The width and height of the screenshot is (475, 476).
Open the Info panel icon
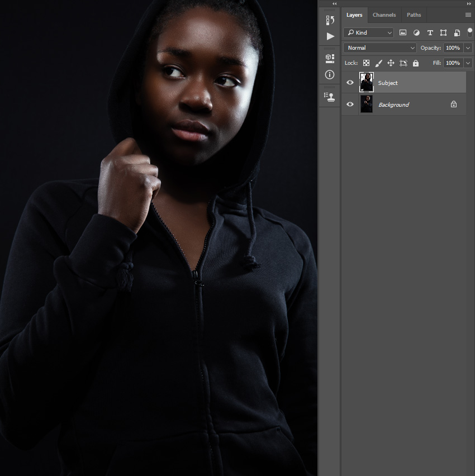tap(330, 74)
